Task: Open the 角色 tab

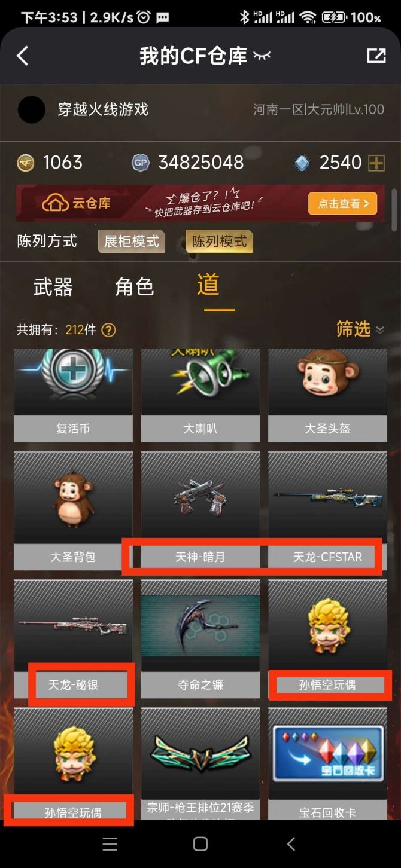Action: (x=135, y=287)
